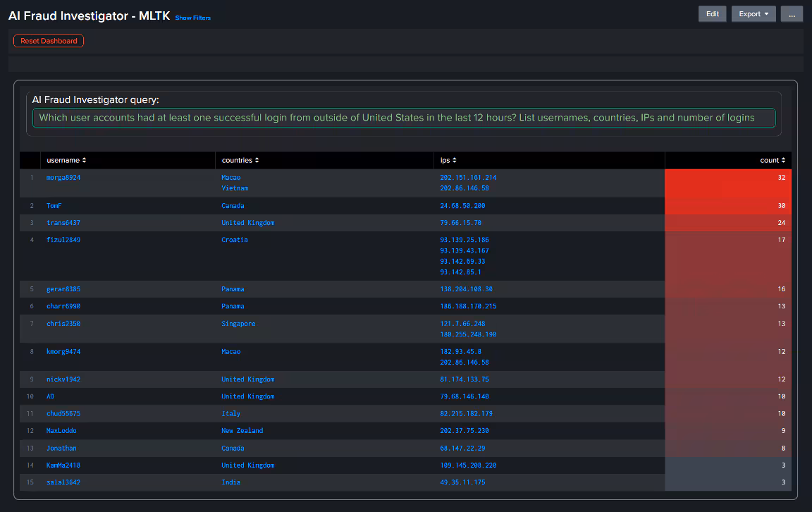Click the Show Filters link

tap(192, 18)
